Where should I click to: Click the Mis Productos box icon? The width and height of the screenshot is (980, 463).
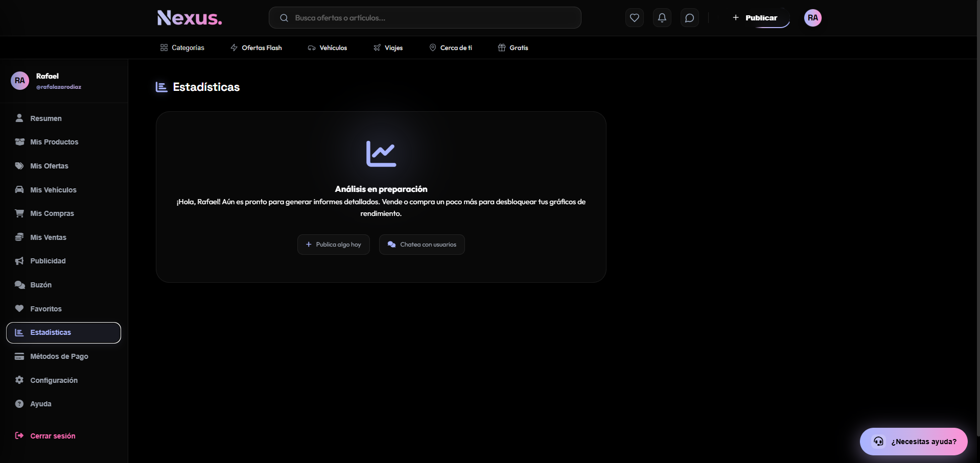19,142
